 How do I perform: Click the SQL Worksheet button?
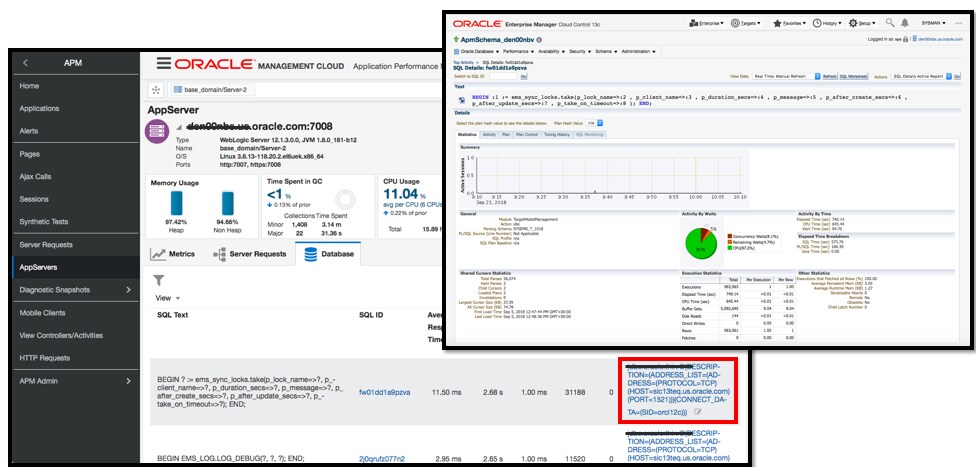pos(853,76)
